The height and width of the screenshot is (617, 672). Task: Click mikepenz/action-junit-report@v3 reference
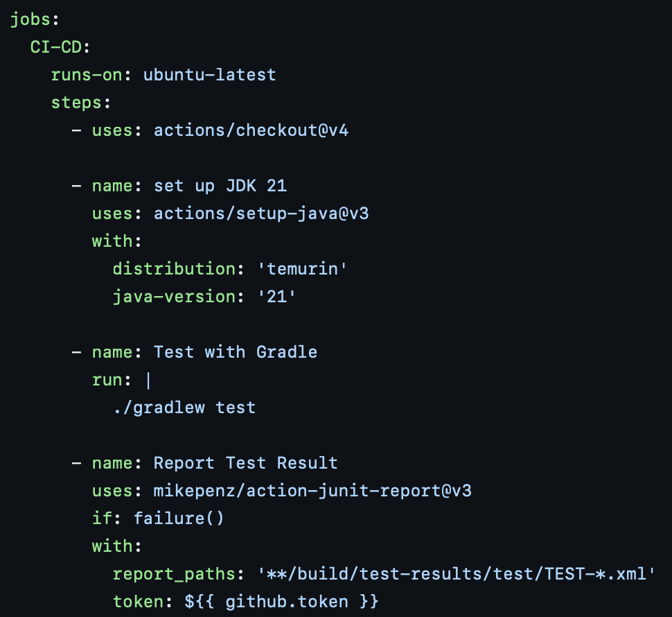312,491
